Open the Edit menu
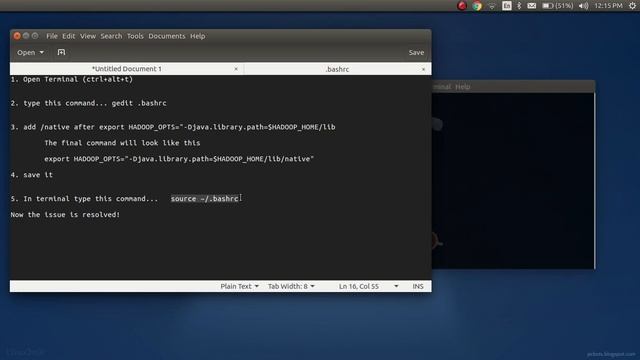The width and height of the screenshot is (640, 360). point(69,36)
